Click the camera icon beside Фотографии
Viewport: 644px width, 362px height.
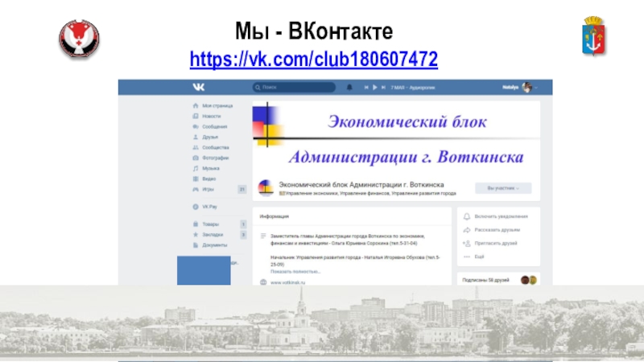click(x=196, y=158)
